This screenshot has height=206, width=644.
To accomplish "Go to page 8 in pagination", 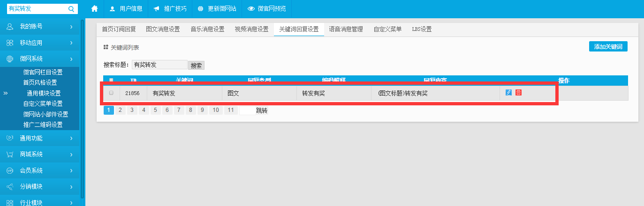I will (x=191, y=110).
